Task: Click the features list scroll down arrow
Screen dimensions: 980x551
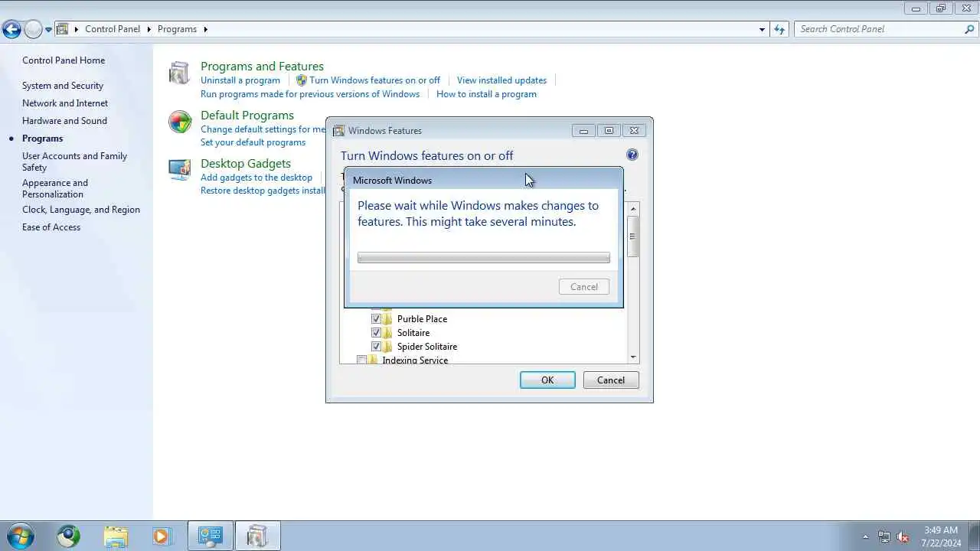Action: coord(632,357)
